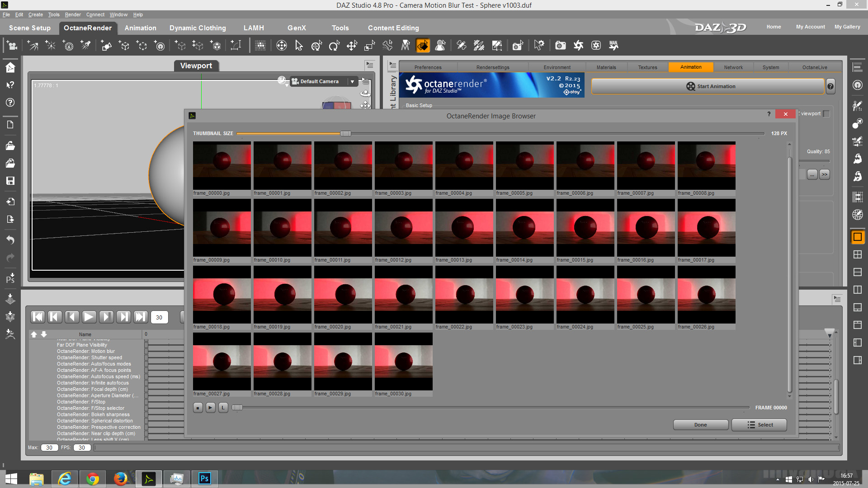Viewport: 868px width, 488px height.
Task: Enable the viewport checkbox in the Animation panel
Action: (x=826, y=114)
